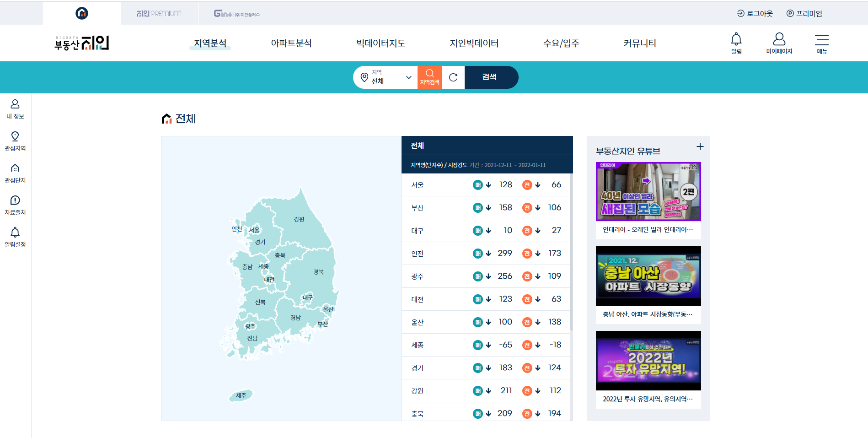Click the 전 icon in 울산 row

527,322
